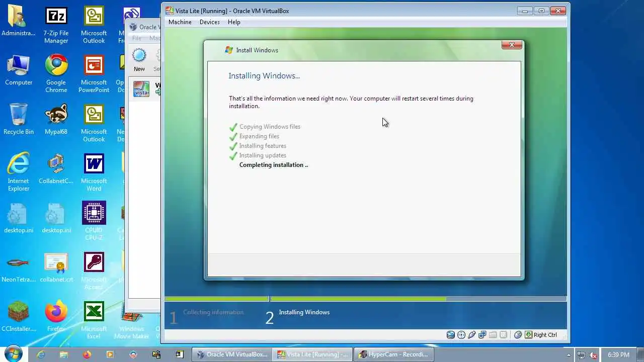Image resolution: width=644 pixels, height=362 pixels.
Task: Launch Internet Explorer from taskbar
Action: pos(41,354)
